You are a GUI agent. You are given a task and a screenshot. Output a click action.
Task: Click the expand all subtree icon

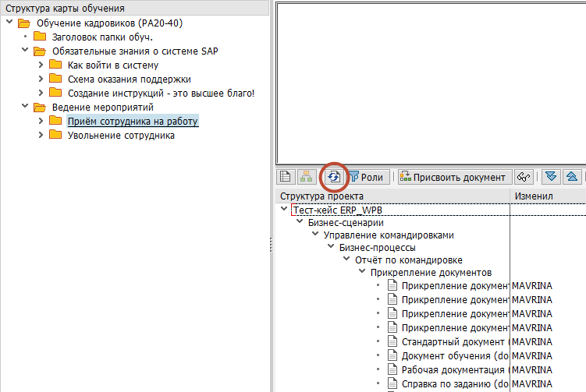[551, 177]
